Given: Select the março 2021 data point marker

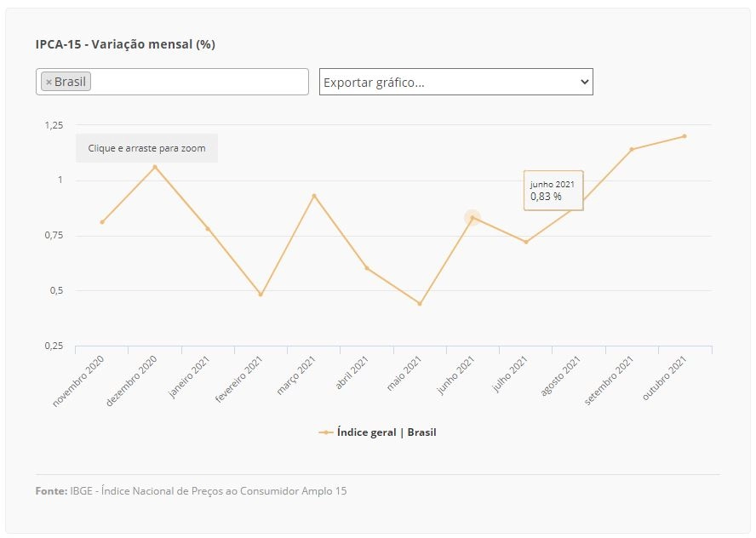Looking at the screenshot, I should (x=314, y=196).
